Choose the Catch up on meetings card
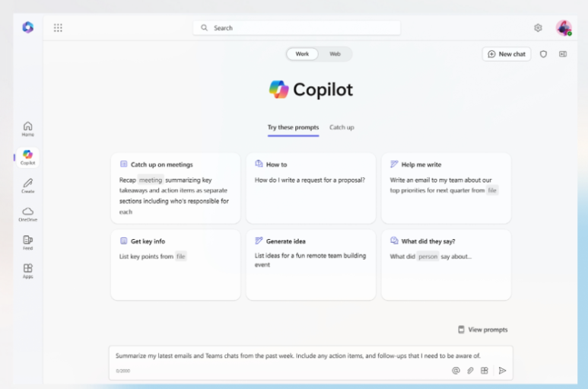The width and height of the screenshot is (588, 389). (x=176, y=188)
